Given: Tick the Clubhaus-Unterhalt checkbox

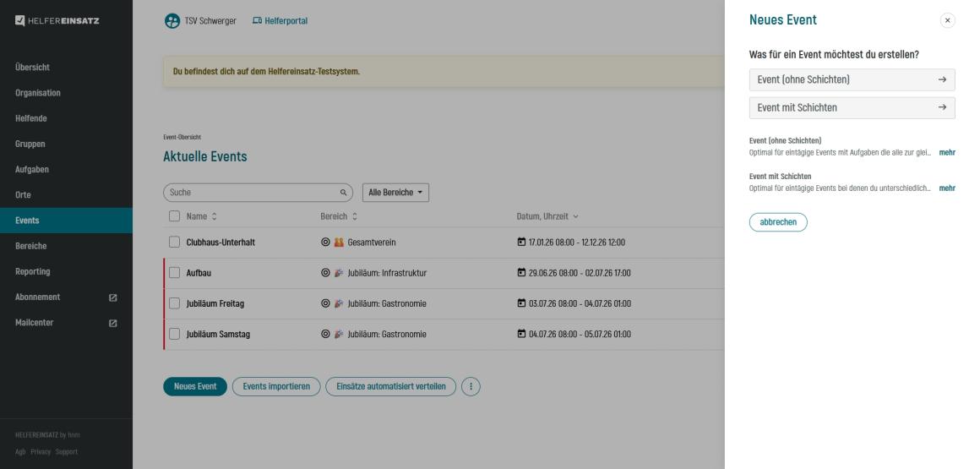Looking at the screenshot, I should click(x=175, y=243).
